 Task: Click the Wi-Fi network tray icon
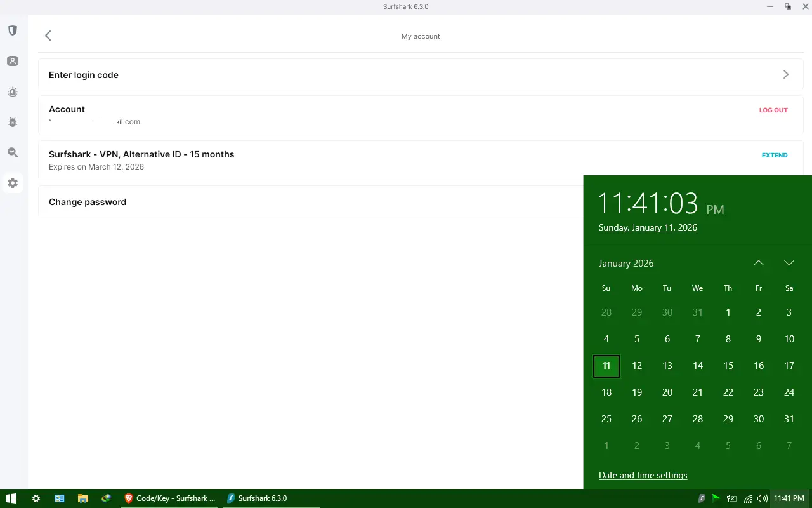pyautogui.click(x=748, y=498)
